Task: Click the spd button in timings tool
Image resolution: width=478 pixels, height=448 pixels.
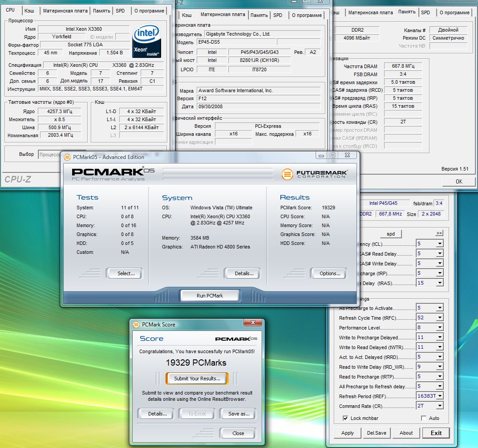Action: tap(391, 234)
